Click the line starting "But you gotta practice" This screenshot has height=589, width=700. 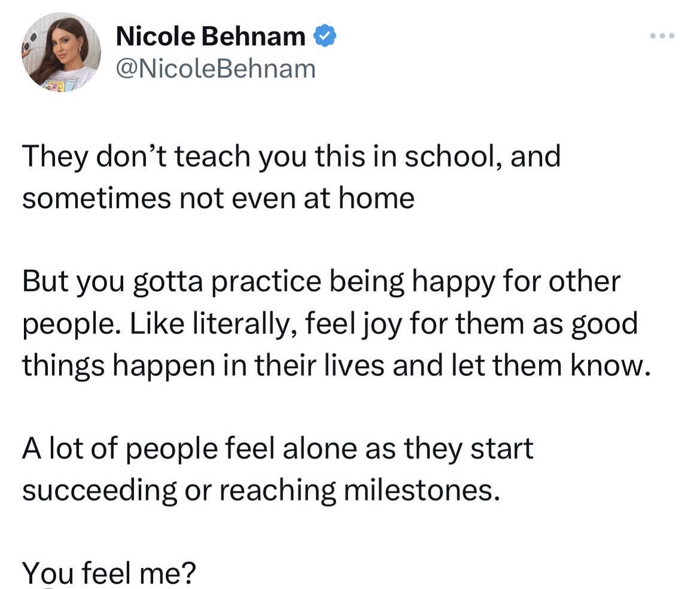coord(321,282)
